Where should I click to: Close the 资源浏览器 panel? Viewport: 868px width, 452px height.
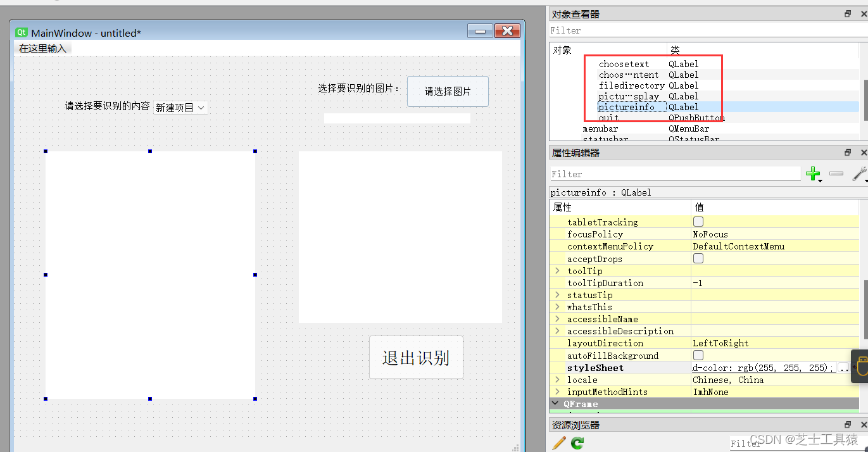click(x=864, y=425)
